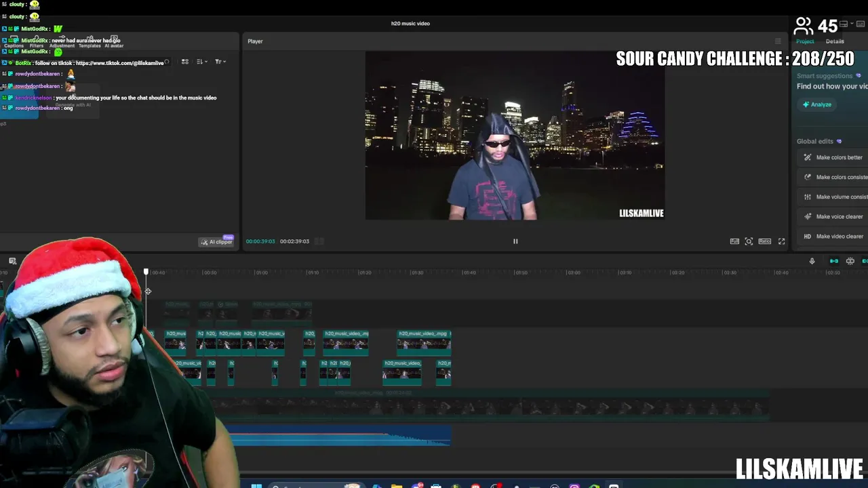Toggle the main track magnet icon
Viewport: 868px width, 488px height.
point(834,261)
